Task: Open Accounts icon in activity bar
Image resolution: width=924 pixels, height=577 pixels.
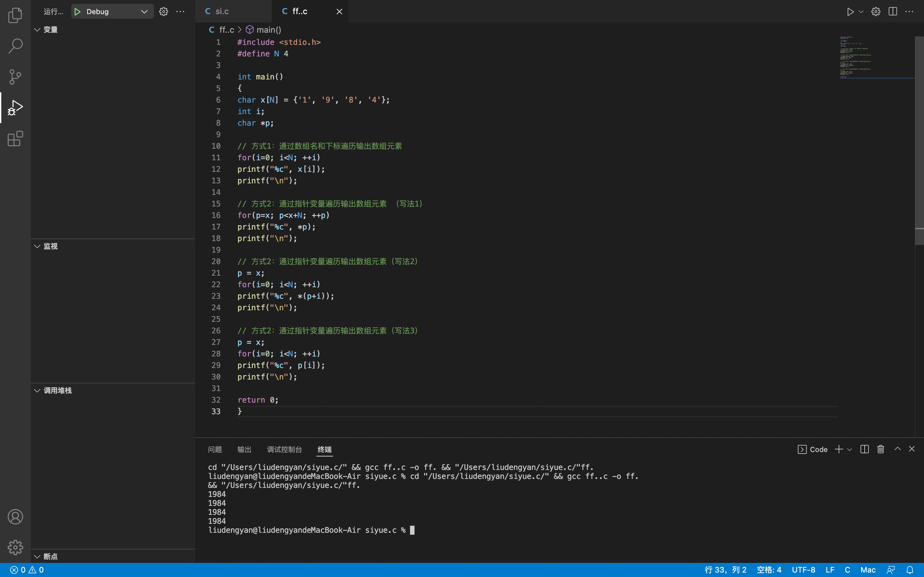Action: tap(15, 517)
